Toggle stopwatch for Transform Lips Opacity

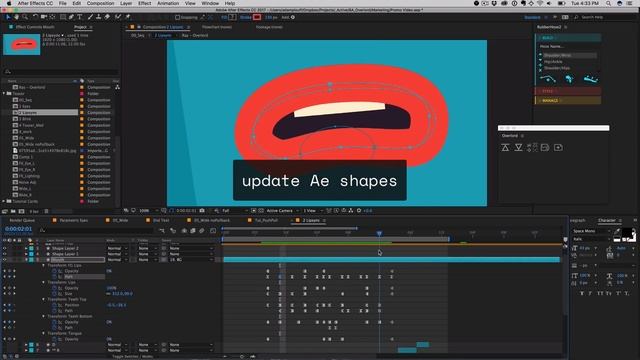tap(54, 288)
